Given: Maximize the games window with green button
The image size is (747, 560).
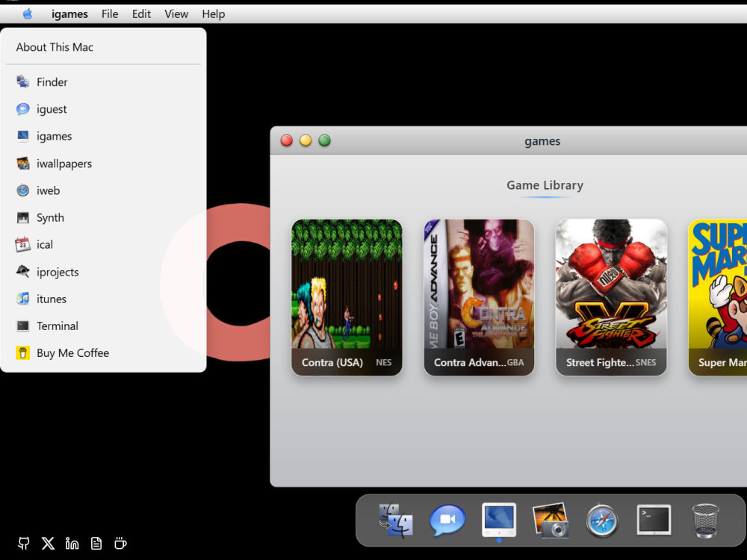Looking at the screenshot, I should click(x=324, y=140).
